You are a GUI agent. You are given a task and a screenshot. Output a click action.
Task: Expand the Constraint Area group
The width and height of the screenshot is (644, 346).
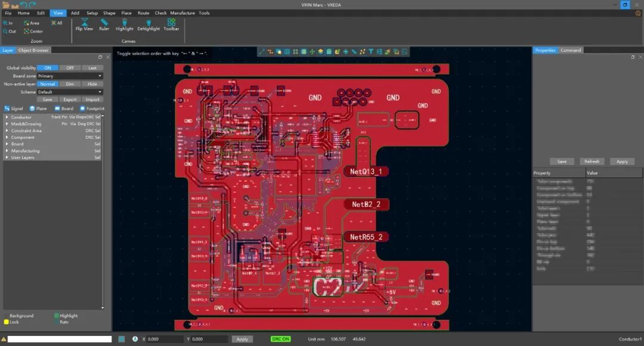(7, 131)
